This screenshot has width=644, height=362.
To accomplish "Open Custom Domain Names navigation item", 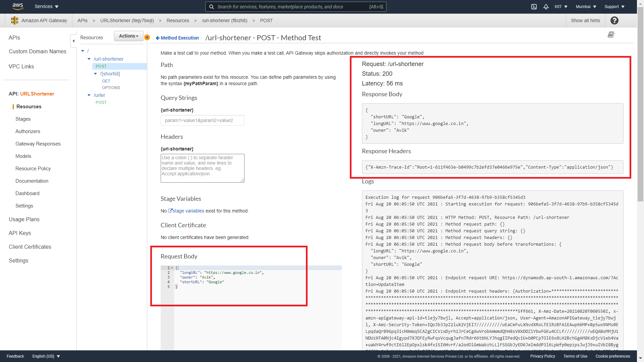I will (x=38, y=51).
